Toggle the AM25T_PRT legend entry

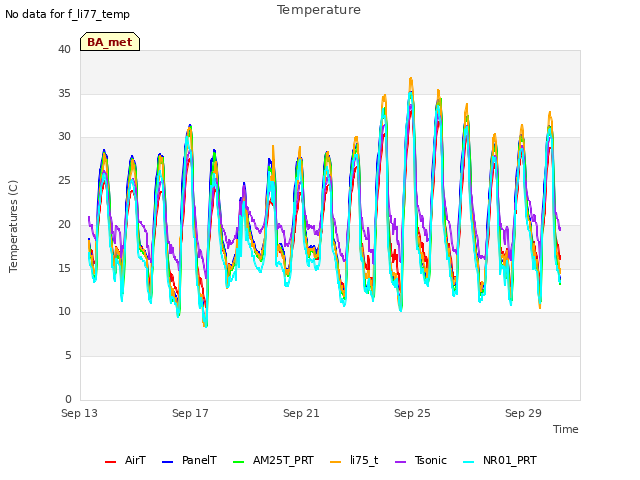273,460
